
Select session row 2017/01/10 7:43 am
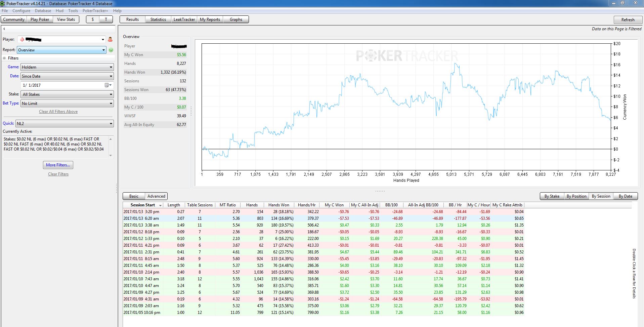pos(324,279)
